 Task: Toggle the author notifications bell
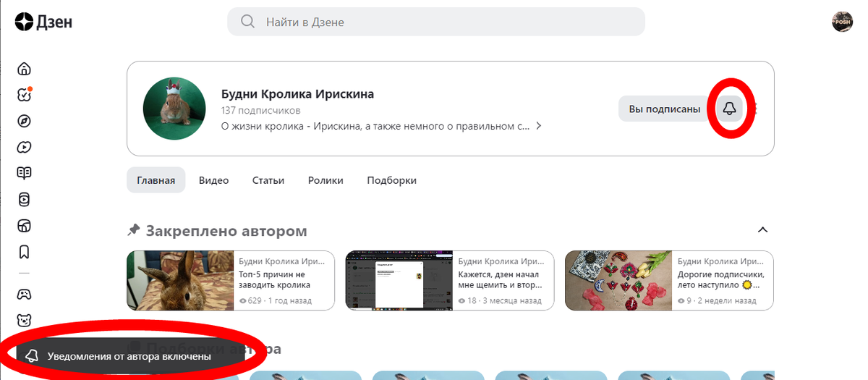click(x=730, y=109)
